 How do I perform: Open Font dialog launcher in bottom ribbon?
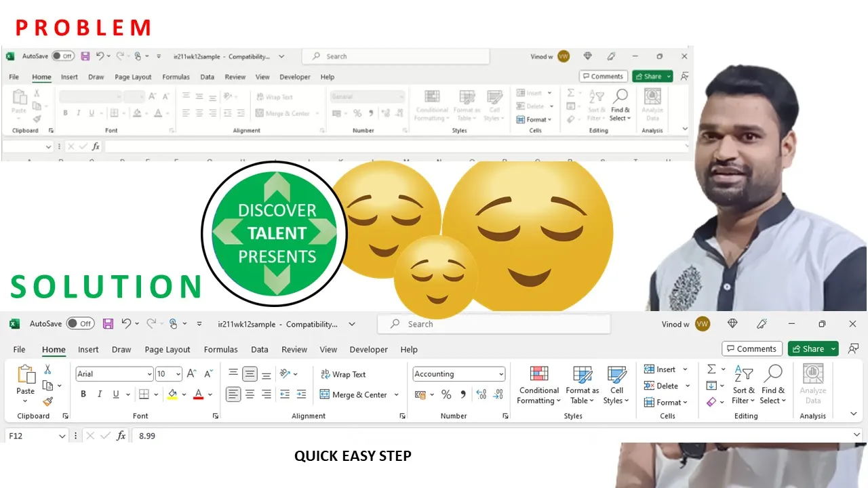215,415
